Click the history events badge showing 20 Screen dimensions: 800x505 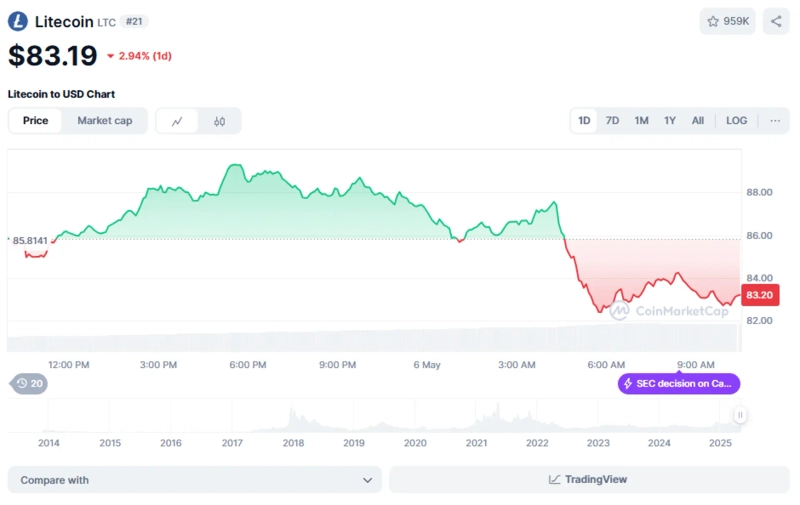pyautogui.click(x=29, y=383)
